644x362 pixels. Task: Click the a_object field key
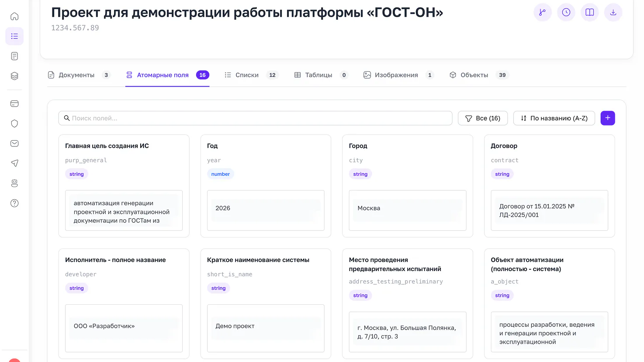(x=505, y=282)
